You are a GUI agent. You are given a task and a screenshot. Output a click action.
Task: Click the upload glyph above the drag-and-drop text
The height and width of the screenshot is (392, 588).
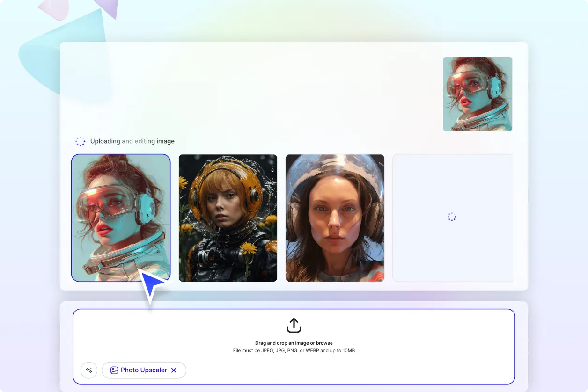(294, 325)
